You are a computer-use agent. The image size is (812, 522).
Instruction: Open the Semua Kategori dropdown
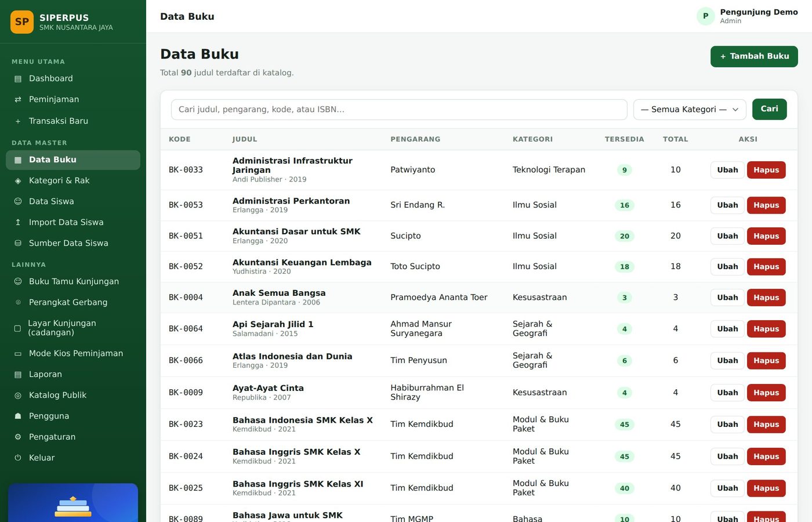(690, 110)
